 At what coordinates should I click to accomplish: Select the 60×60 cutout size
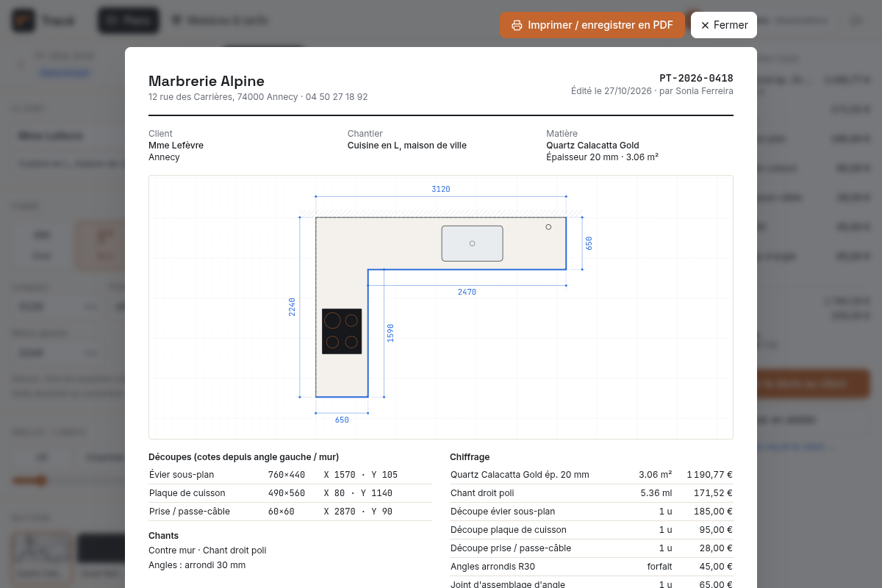point(282,512)
